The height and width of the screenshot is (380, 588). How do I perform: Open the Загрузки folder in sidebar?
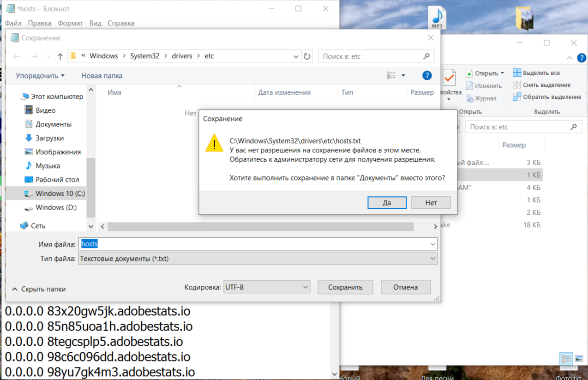click(49, 138)
